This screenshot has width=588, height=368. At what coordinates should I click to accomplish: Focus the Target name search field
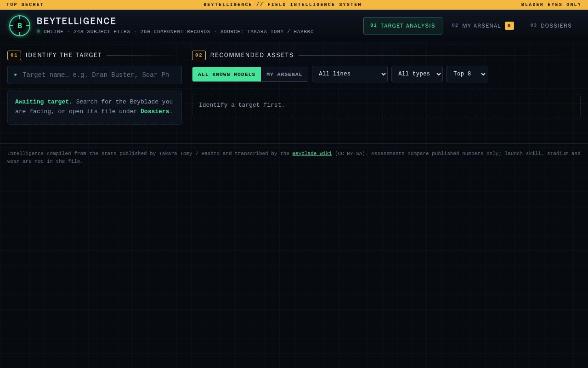click(x=95, y=75)
